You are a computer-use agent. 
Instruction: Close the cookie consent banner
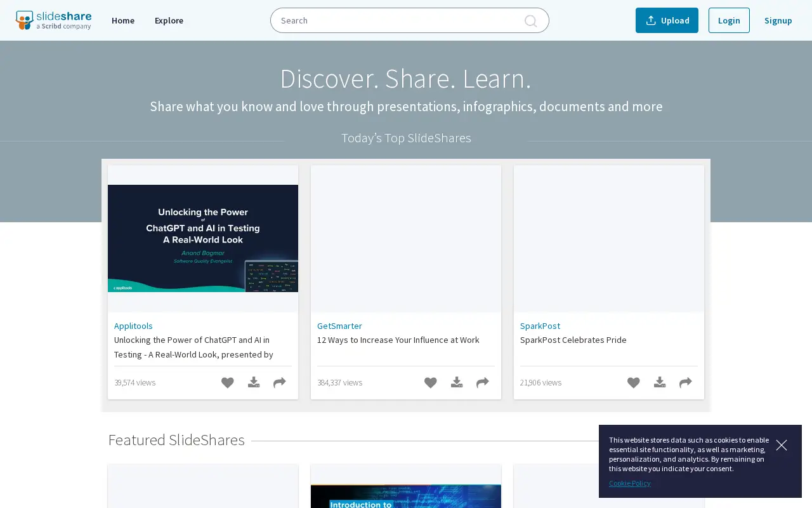point(782,445)
